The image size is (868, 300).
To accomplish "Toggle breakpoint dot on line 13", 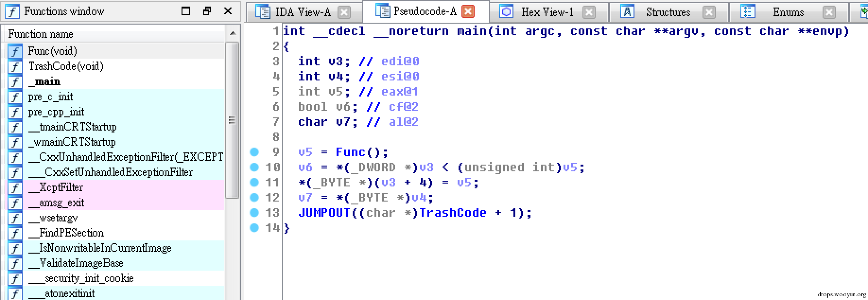I will pyautogui.click(x=254, y=212).
